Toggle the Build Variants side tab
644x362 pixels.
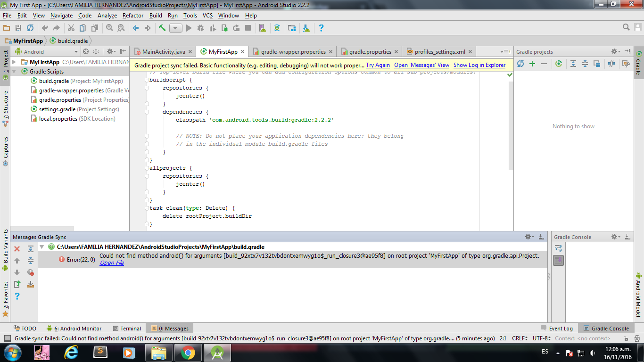[5, 250]
